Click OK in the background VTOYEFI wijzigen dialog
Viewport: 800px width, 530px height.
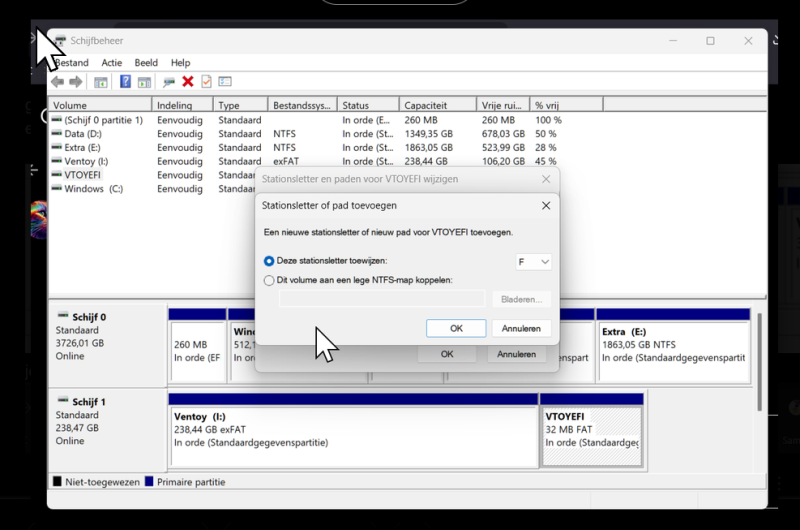pyautogui.click(x=447, y=354)
